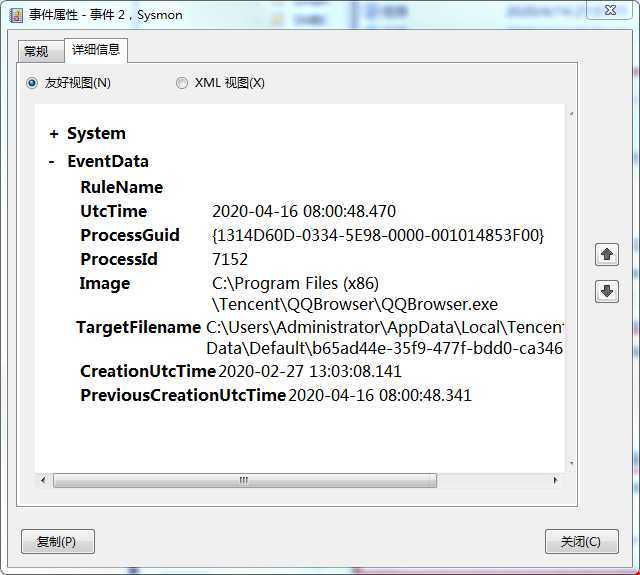
Task: Expand the System node
Action: click(x=53, y=134)
